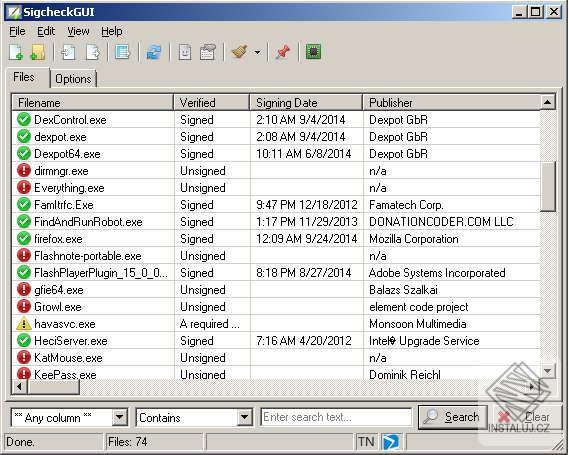The width and height of the screenshot is (569, 455).
Task: Open the View menu
Action: coord(78,31)
